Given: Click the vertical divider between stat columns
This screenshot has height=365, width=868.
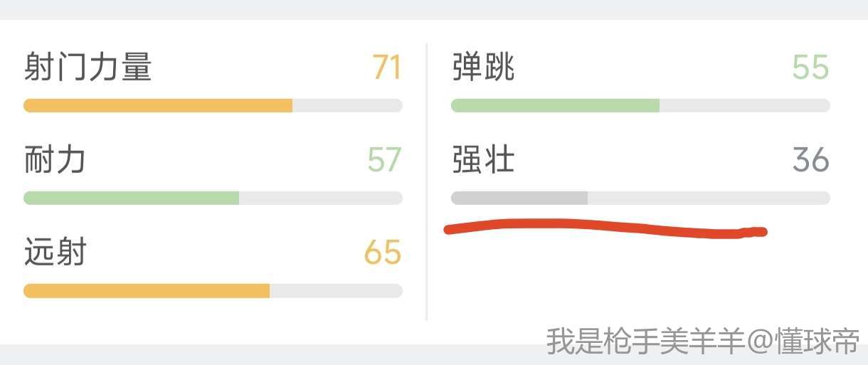Looking at the screenshot, I should click(x=427, y=181).
